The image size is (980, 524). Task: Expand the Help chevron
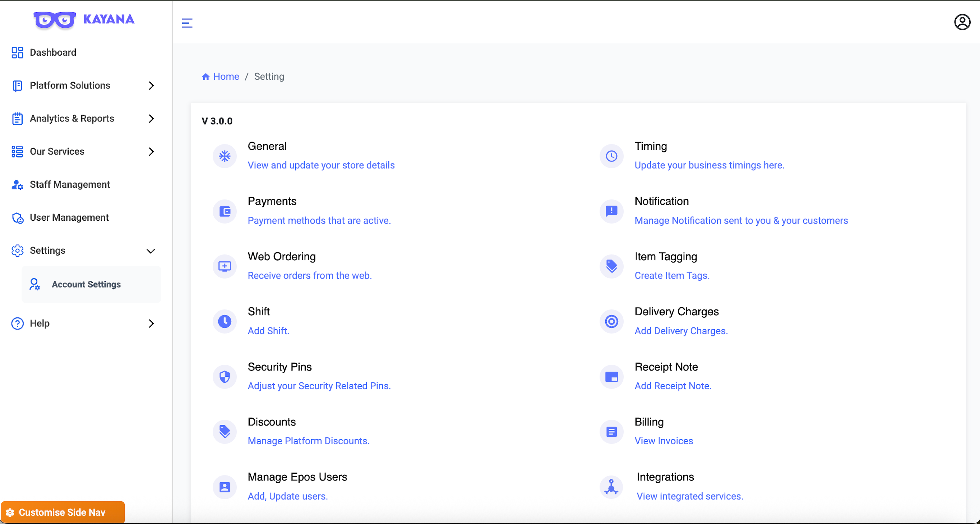[151, 323]
